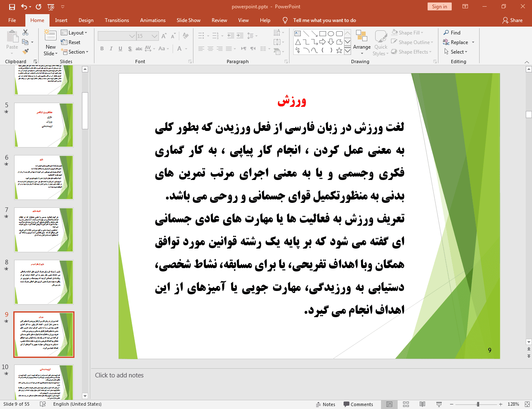Switch to the Design tab
This screenshot has width=532, height=409.
[86, 20]
